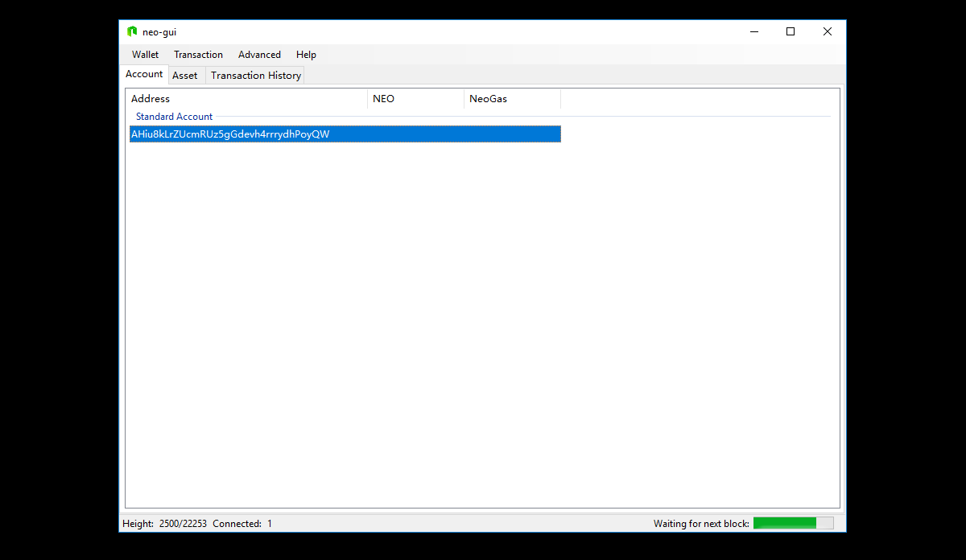Click the Waiting for next block label
Image resolution: width=966 pixels, height=560 pixels.
tap(701, 524)
